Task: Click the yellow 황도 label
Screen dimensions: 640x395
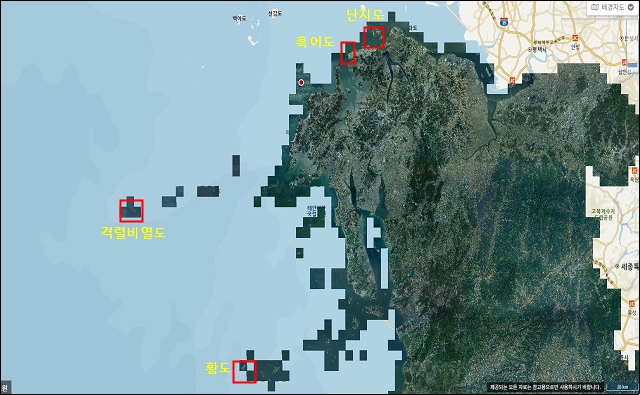Action: coord(218,368)
